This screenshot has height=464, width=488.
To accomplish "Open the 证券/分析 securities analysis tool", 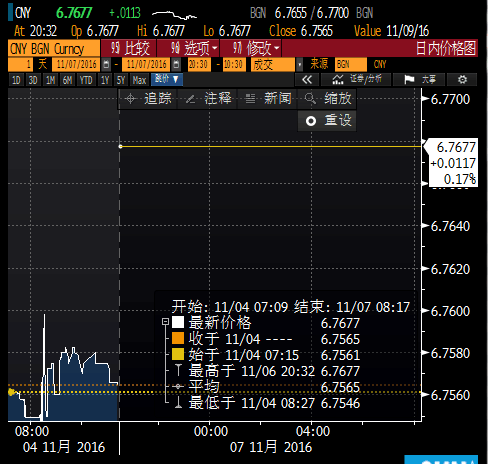I will point(356,80).
